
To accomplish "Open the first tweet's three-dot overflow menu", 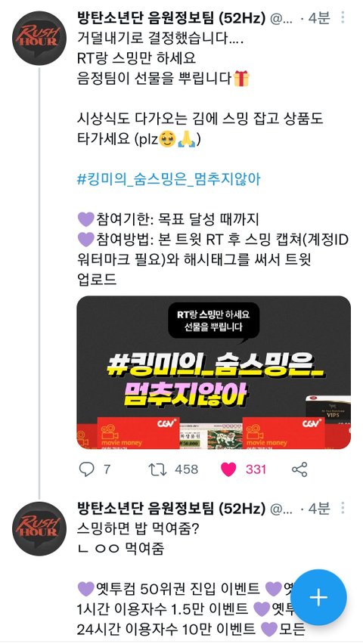I will point(343,17).
